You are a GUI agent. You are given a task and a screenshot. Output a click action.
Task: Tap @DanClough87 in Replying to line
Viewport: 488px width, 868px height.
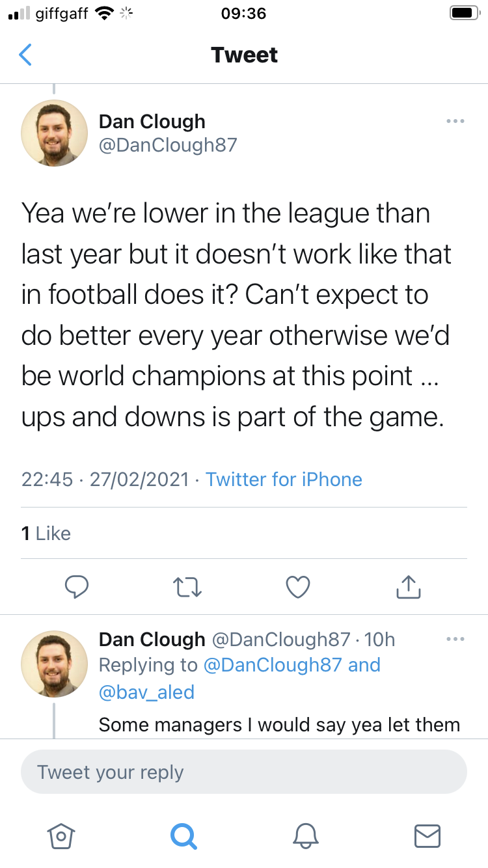272,665
